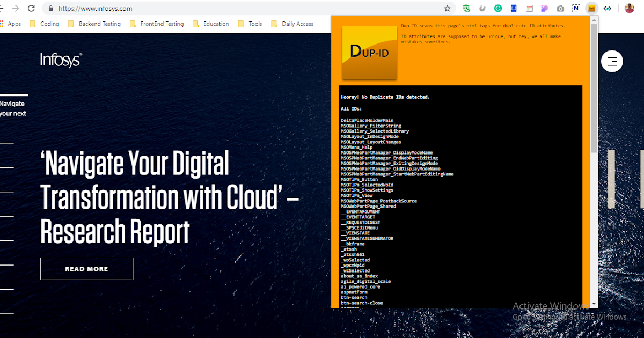Open the Notion Web Clipper extension

(576, 8)
